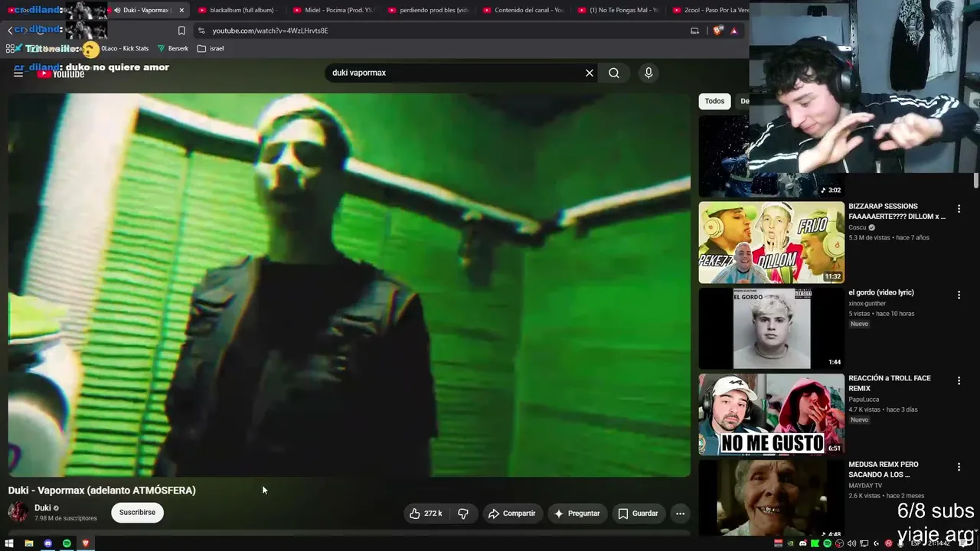Viewport: 980px width, 551px height.
Task: Click the 'BIZZARAP SESSIONS FAAAAAERTE????' video title
Action: tap(897, 211)
